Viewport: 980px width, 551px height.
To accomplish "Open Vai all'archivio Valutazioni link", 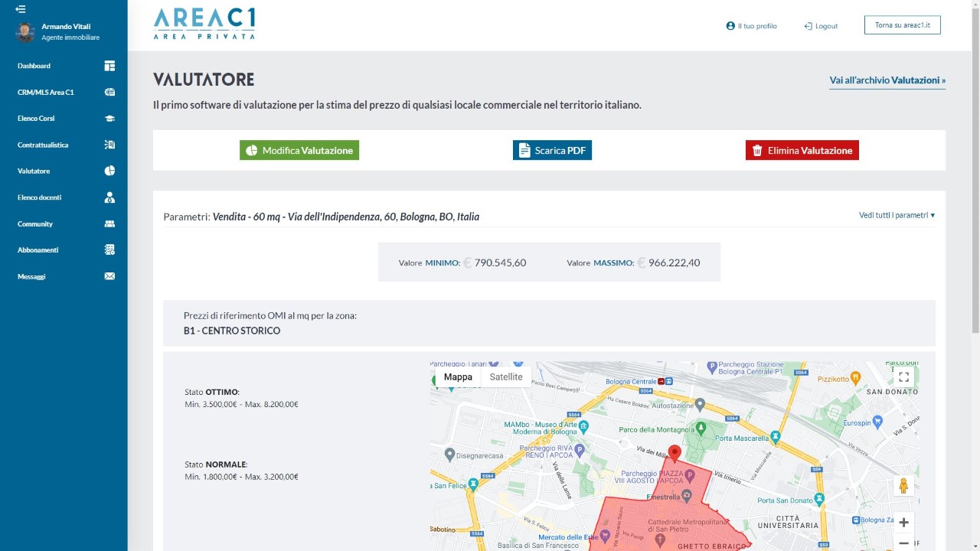I will point(887,80).
